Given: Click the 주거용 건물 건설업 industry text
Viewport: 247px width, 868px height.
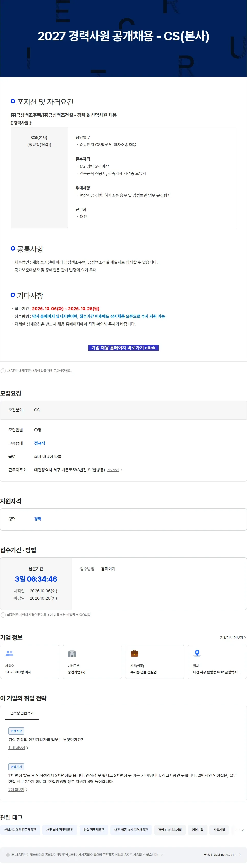Looking at the screenshot, I should coord(144,672).
